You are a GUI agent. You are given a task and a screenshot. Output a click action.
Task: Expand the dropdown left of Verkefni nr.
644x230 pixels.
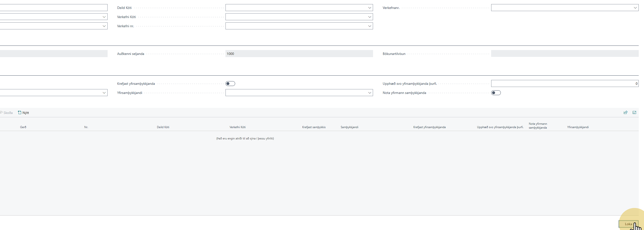click(104, 26)
